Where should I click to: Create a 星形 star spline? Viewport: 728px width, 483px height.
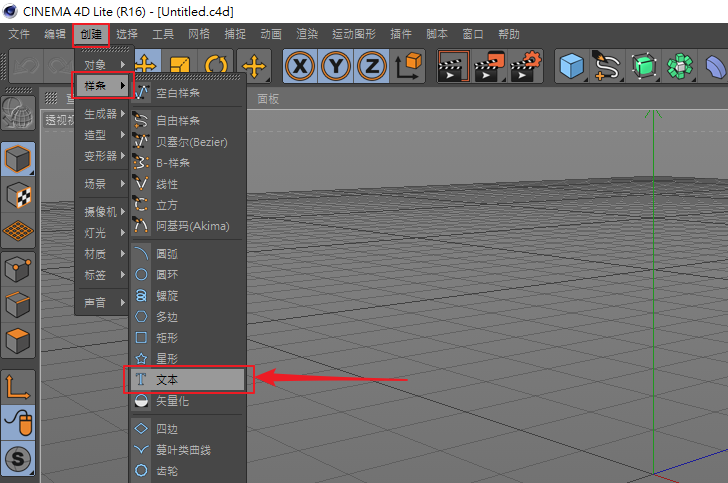point(188,359)
